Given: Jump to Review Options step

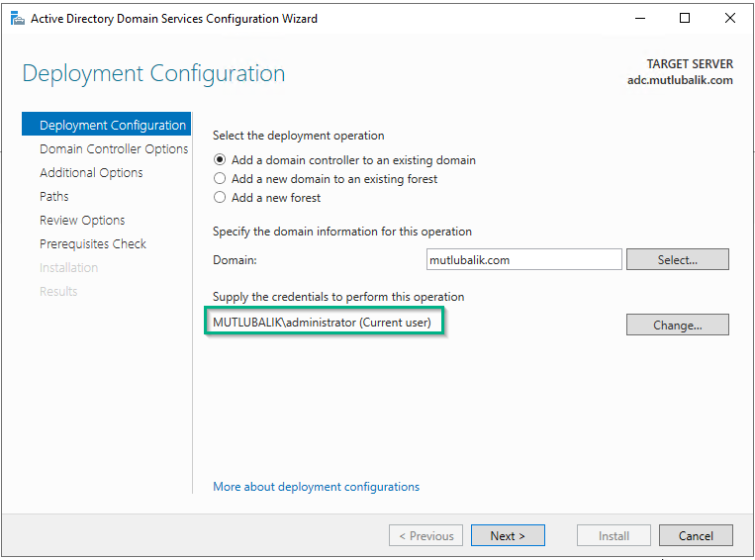Looking at the screenshot, I should pyautogui.click(x=82, y=220).
